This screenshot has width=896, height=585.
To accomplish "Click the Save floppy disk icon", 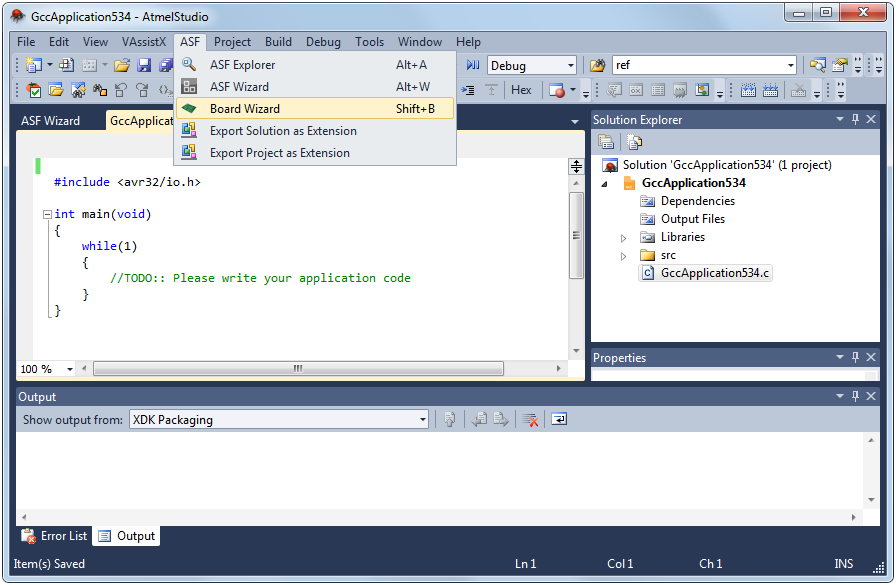I will 144,65.
